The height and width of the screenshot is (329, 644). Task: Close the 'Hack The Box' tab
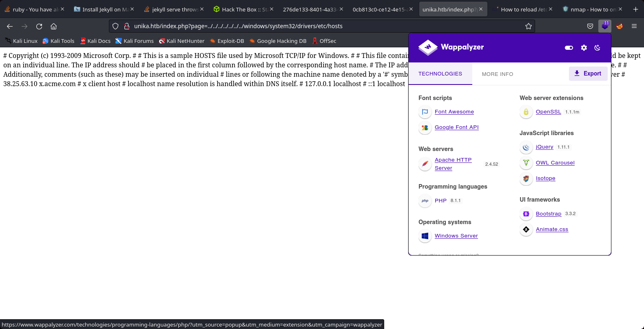pos(272,9)
